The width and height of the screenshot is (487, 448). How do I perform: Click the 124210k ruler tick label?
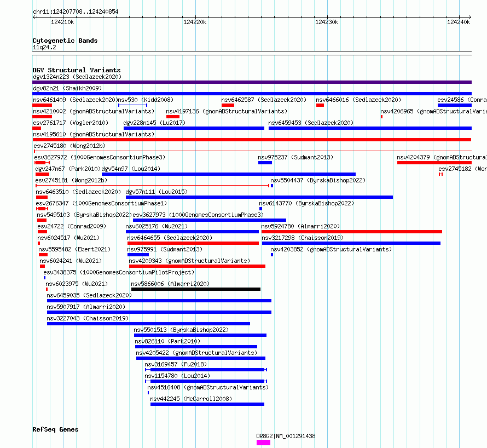click(x=62, y=22)
